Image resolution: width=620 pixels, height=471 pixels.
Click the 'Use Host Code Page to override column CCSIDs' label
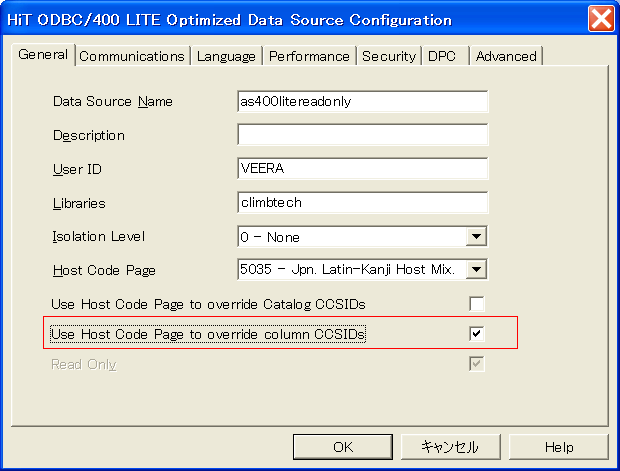pos(208,334)
